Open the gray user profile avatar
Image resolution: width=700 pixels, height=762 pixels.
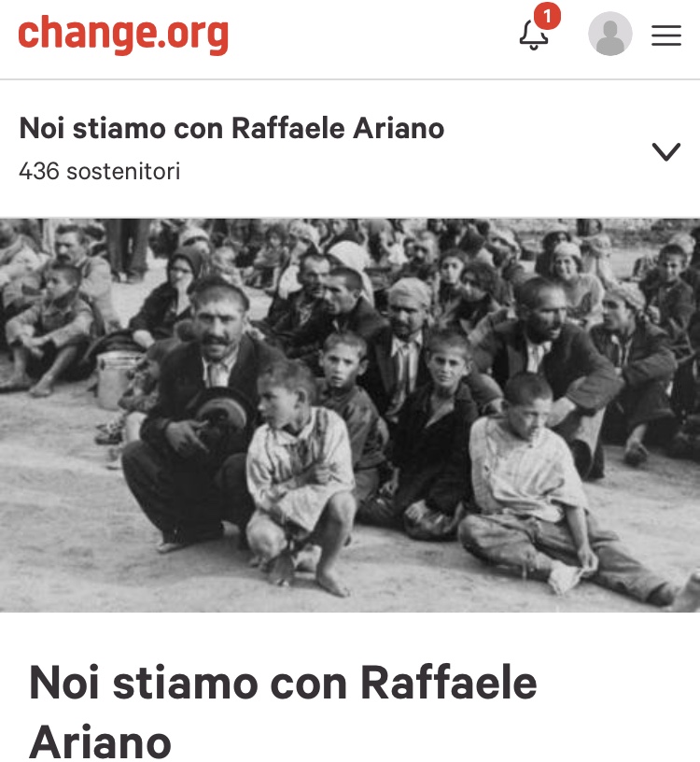point(610,34)
